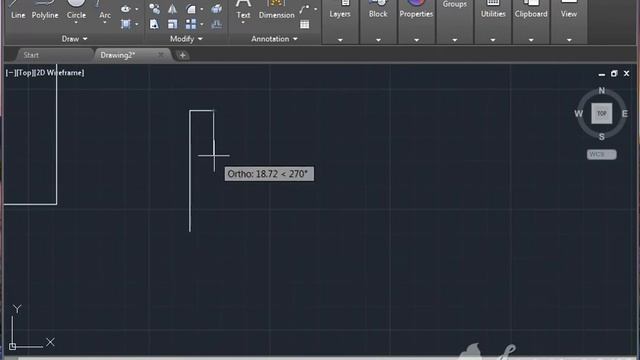Open the [-] viewport controls menu
Image resolution: width=640 pixels, height=360 pixels.
tap(10, 73)
